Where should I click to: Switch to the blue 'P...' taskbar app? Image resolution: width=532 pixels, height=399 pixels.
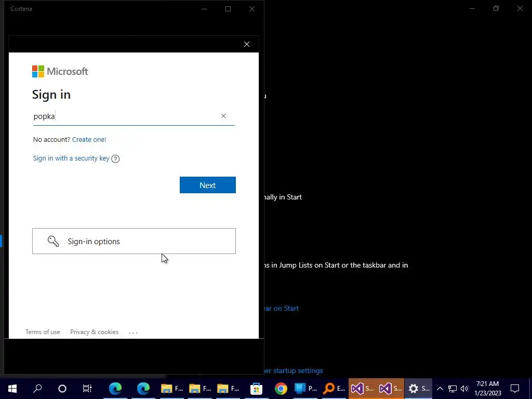[305, 389]
